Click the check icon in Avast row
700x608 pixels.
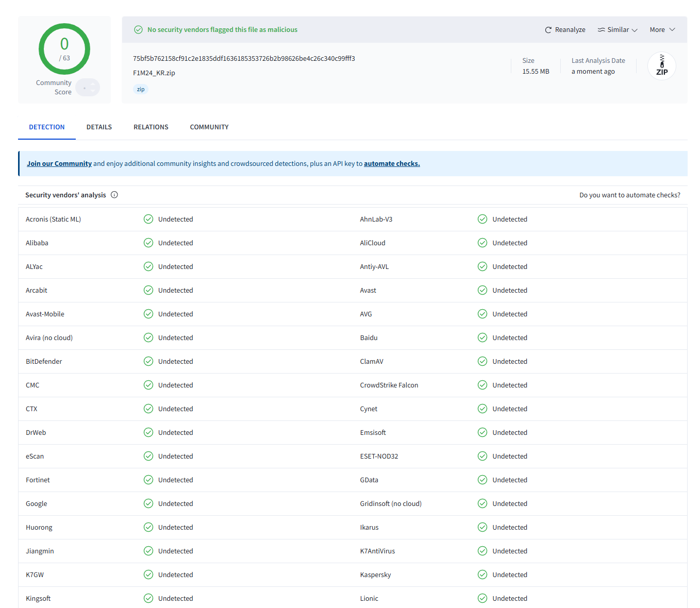tap(482, 290)
